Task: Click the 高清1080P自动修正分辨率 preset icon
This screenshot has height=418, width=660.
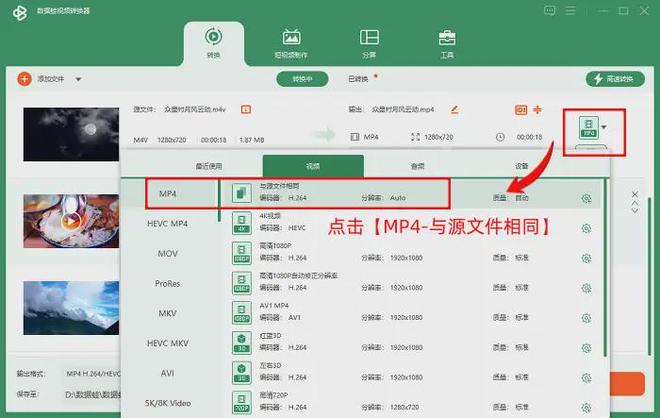Action: (242, 283)
